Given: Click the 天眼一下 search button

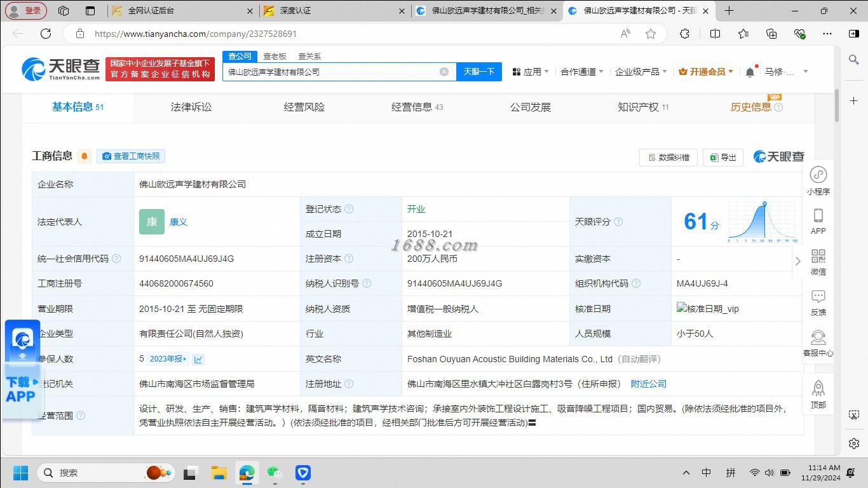Looking at the screenshot, I should coord(479,72).
